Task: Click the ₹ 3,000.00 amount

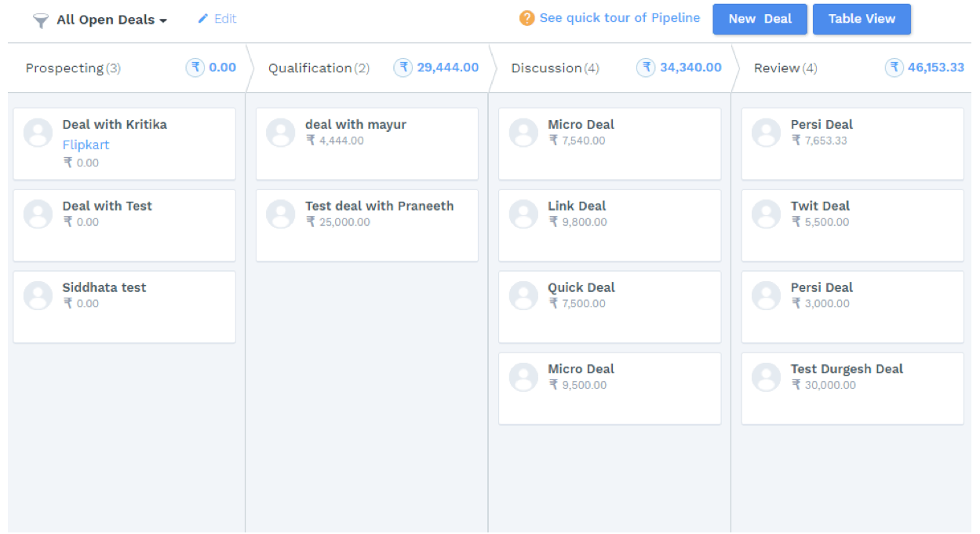Action: pyautogui.click(x=821, y=304)
